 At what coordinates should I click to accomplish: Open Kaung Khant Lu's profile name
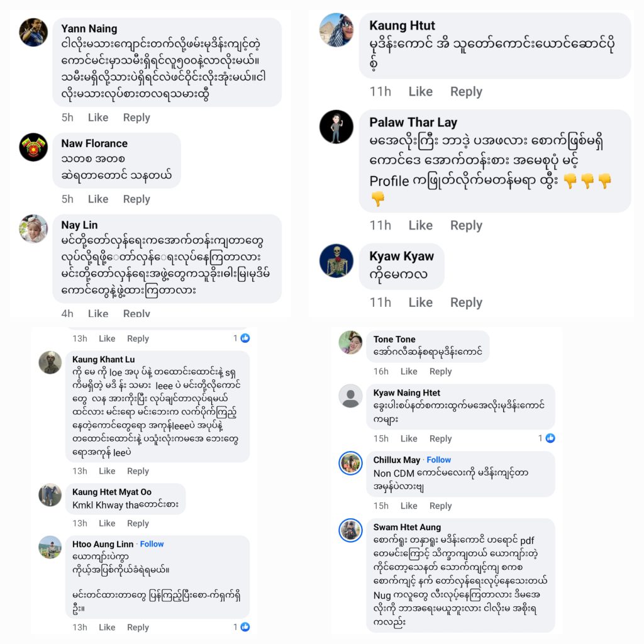coord(103,360)
